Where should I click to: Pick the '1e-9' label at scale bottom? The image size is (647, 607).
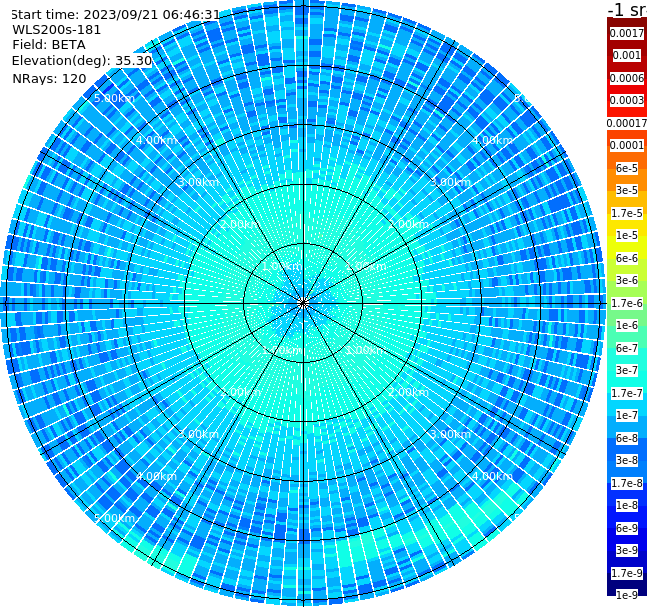tap(627, 595)
